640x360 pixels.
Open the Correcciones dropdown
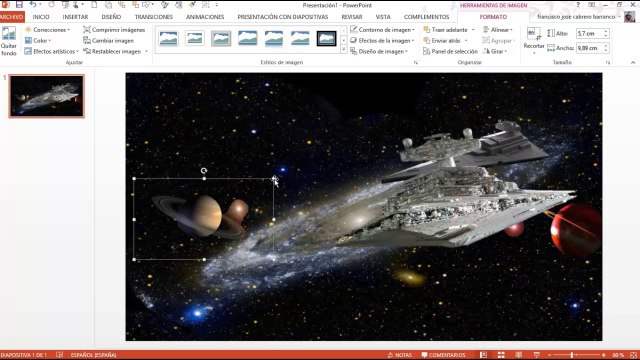47,30
